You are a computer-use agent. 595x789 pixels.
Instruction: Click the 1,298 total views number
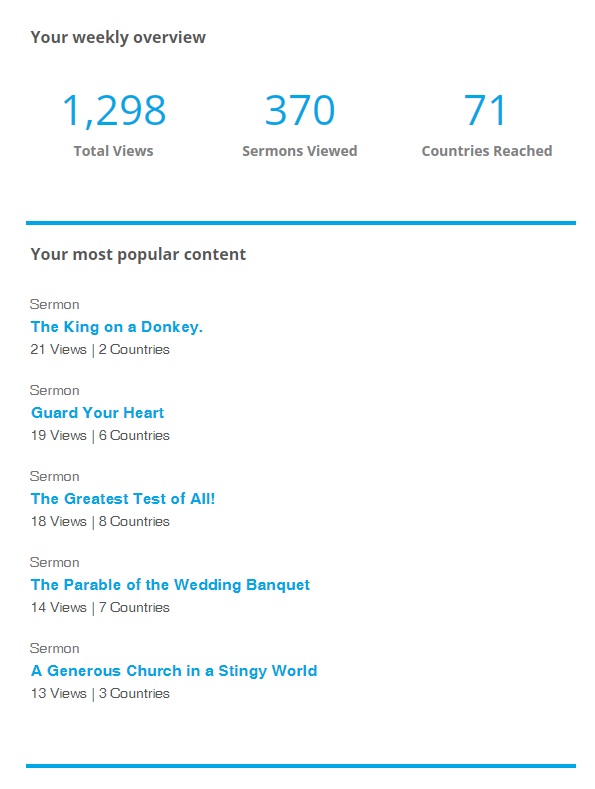coord(114,110)
